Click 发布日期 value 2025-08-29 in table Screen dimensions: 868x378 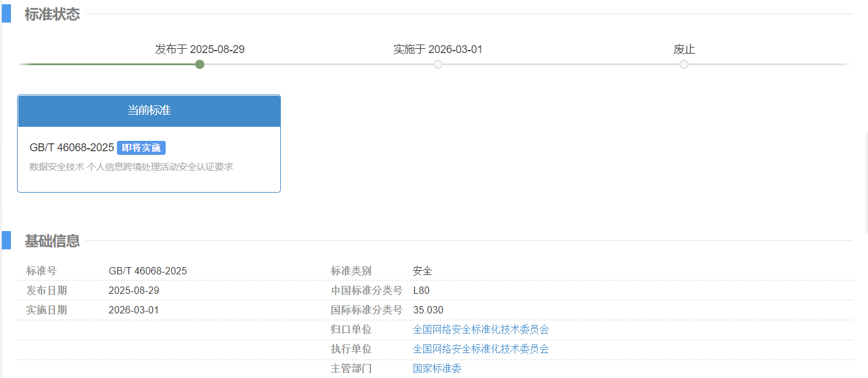point(133,290)
